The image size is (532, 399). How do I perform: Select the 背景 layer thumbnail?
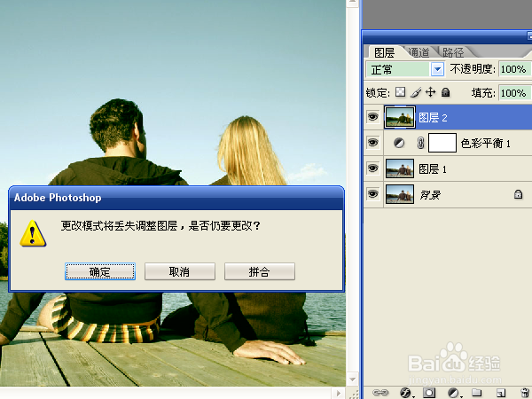click(400, 194)
